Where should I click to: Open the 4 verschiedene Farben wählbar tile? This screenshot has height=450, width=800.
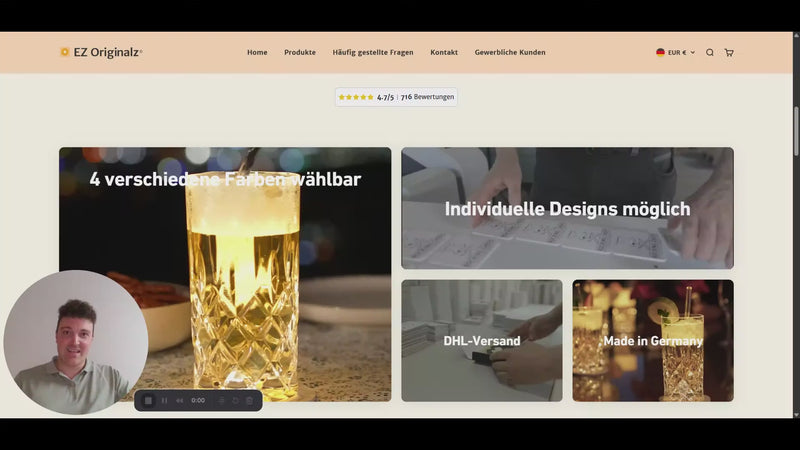click(225, 274)
